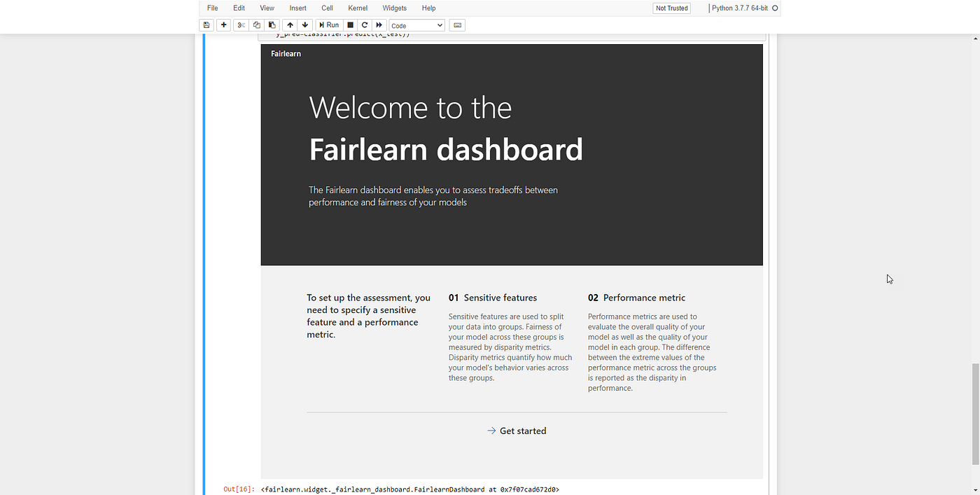980x495 pixels.
Task: Check the kernel busy status indicator
Action: click(x=774, y=8)
